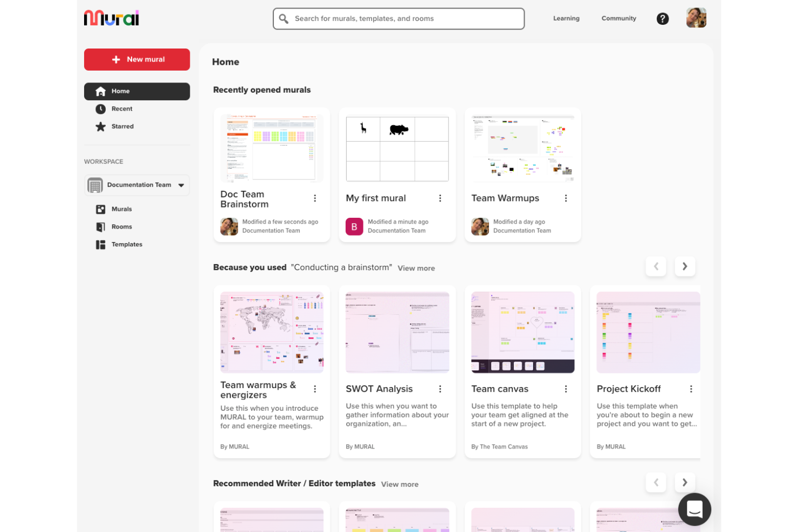The image size is (798, 532).
Task: Open the Team canvas template thumbnail
Action: [522, 333]
